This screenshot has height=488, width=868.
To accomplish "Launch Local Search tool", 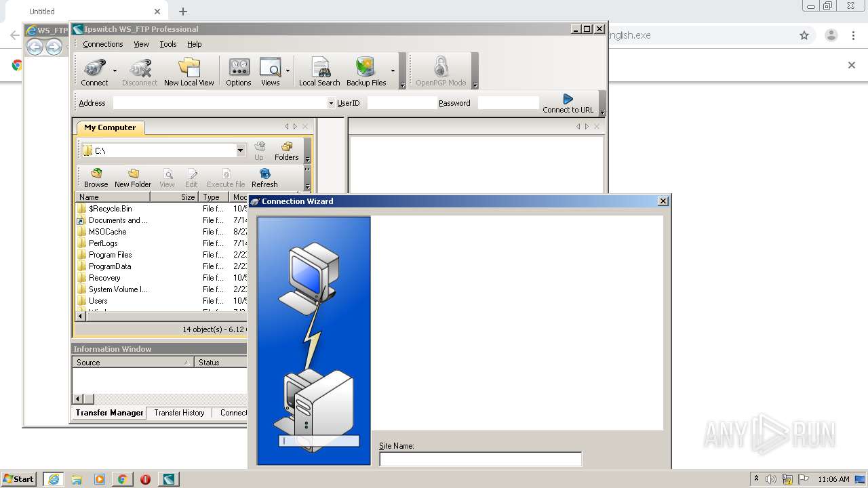I will click(319, 72).
